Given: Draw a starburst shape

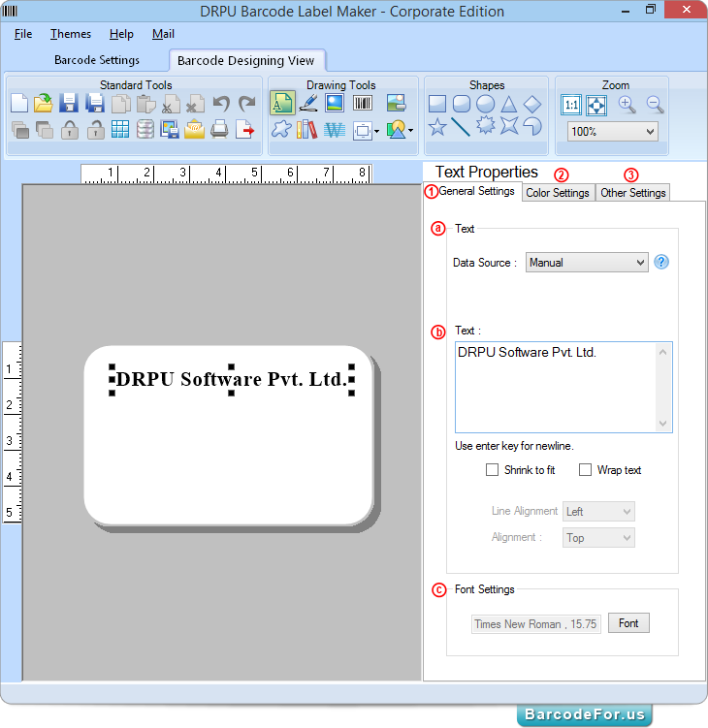Looking at the screenshot, I should click(486, 125).
